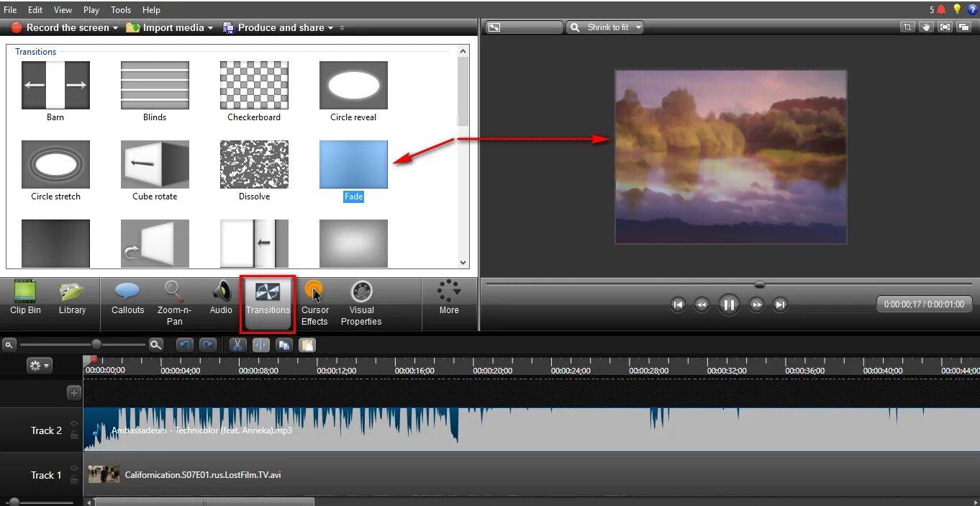The width and height of the screenshot is (980, 506).
Task: Open Produce and share dropdown arrow
Action: [330, 28]
